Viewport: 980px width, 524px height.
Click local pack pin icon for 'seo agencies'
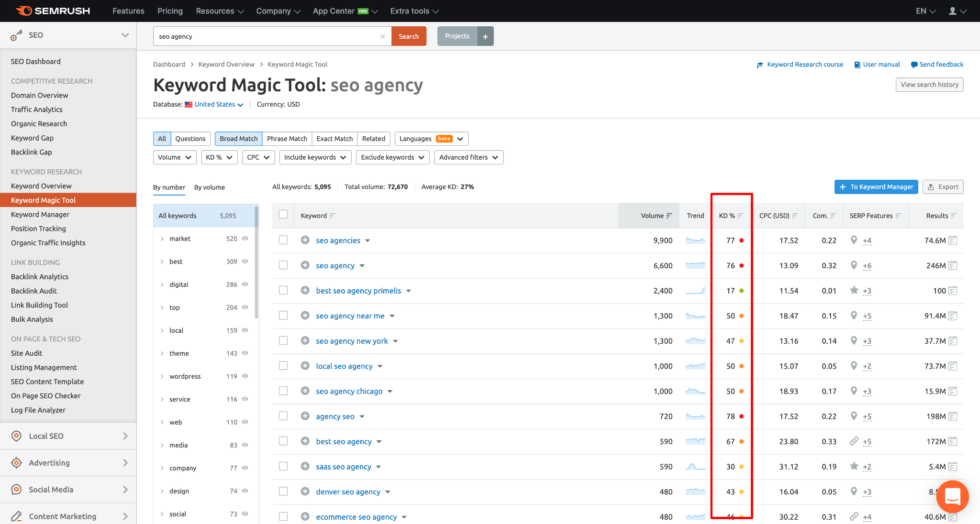click(x=854, y=240)
